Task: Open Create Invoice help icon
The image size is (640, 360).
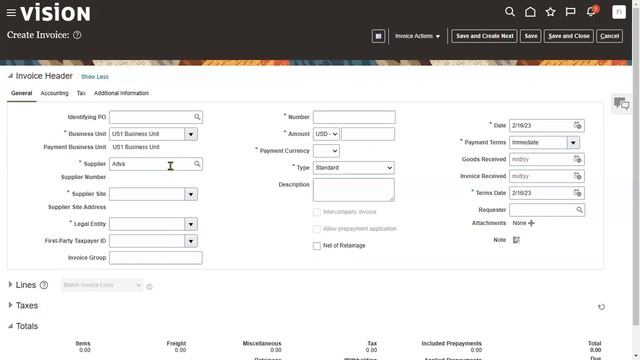Action: [77, 35]
